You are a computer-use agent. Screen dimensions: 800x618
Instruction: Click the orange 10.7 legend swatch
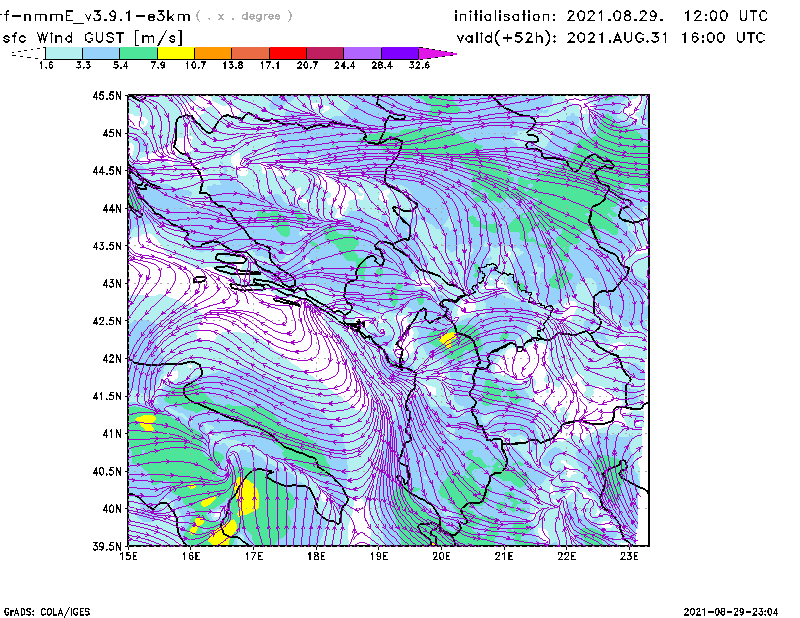pyautogui.click(x=213, y=53)
